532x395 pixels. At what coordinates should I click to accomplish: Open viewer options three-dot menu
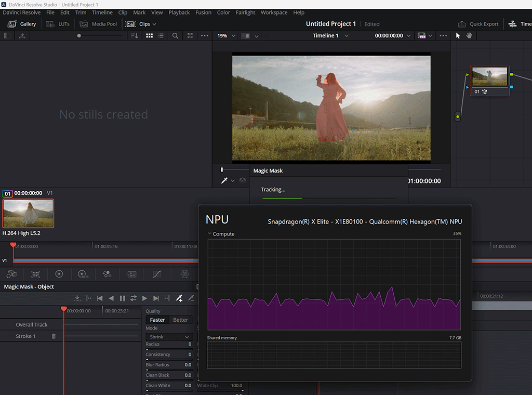[x=443, y=36]
